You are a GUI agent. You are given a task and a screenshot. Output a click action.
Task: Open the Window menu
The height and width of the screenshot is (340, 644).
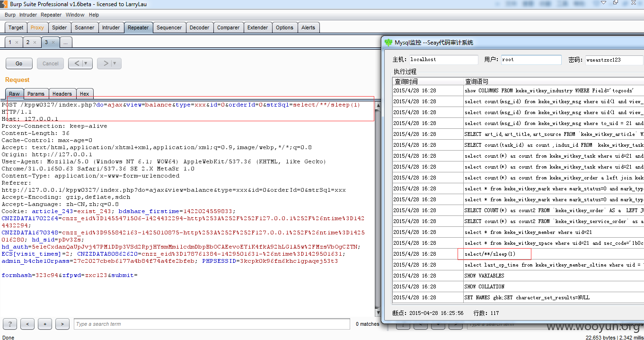pyautogui.click(x=75, y=15)
